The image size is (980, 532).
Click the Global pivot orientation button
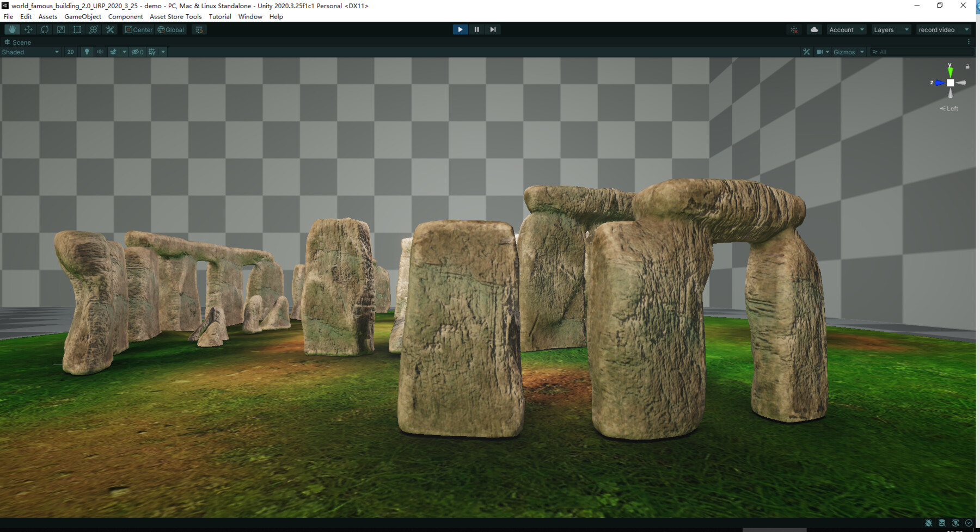[170, 29]
